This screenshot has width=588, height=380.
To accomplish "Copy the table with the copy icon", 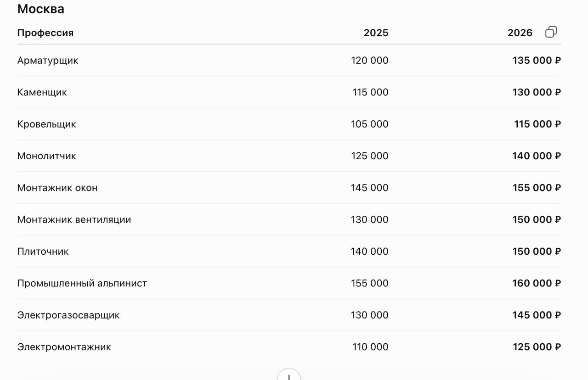I will pyautogui.click(x=551, y=32).
